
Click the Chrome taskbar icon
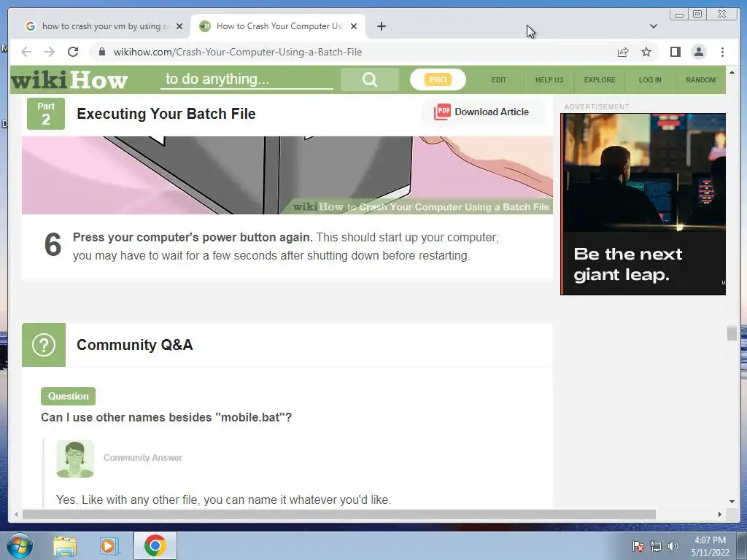155,545
